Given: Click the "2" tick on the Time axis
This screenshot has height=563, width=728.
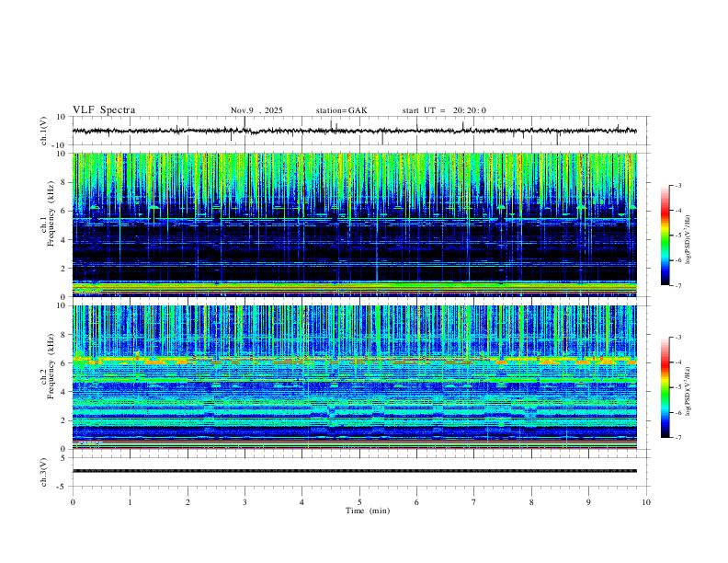Looking at the screenshot, I should point(188,502).
